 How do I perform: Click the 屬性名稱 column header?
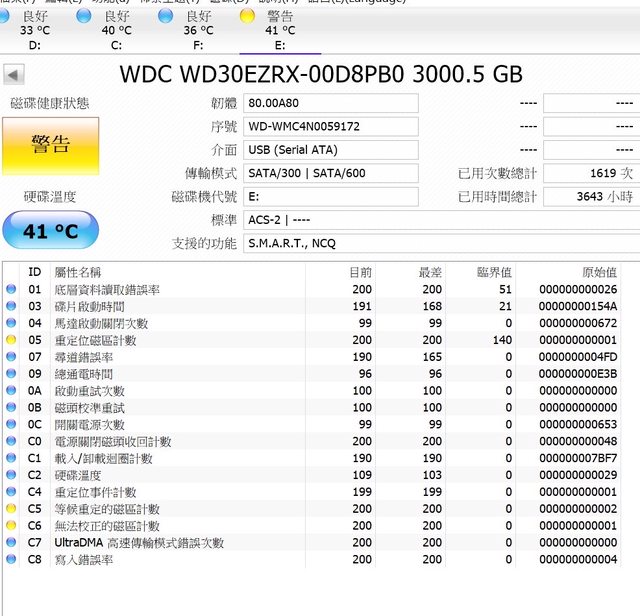[x=78, y=272]
